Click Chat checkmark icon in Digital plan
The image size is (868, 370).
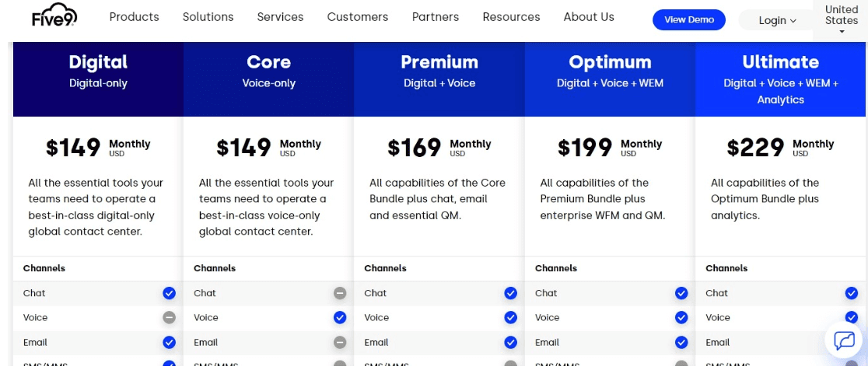point(169,293)
